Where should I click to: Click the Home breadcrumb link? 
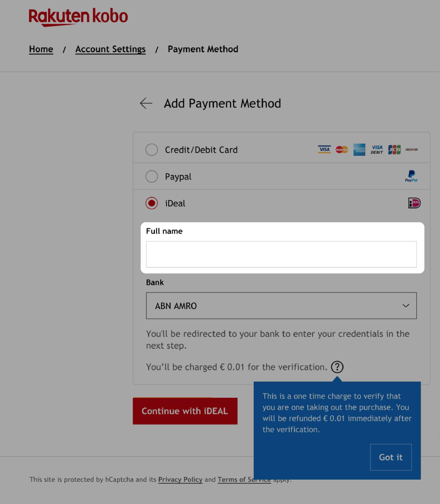pyautogui.click(x=41, y=49)
